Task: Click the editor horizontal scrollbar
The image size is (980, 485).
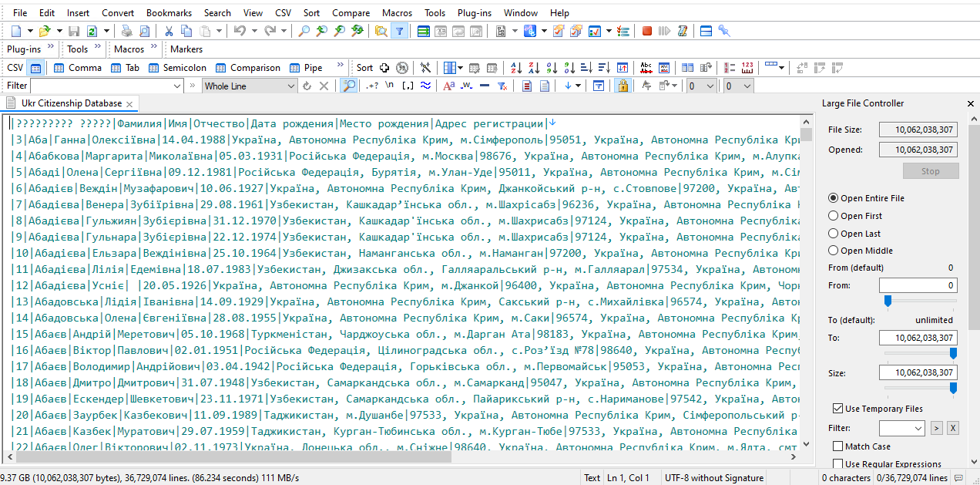Action: (x=401, y=456)
